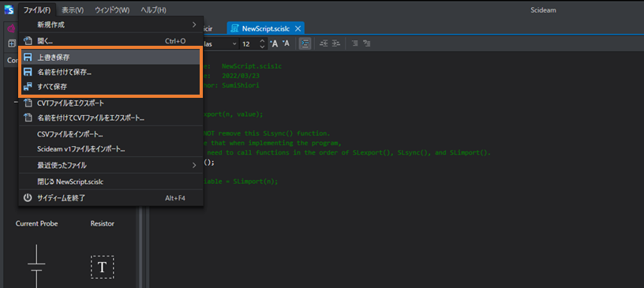Click the decrease indent toolbar icon
Image resolution: width=644 pixels, height=288 pixels.
click(324, 43)
